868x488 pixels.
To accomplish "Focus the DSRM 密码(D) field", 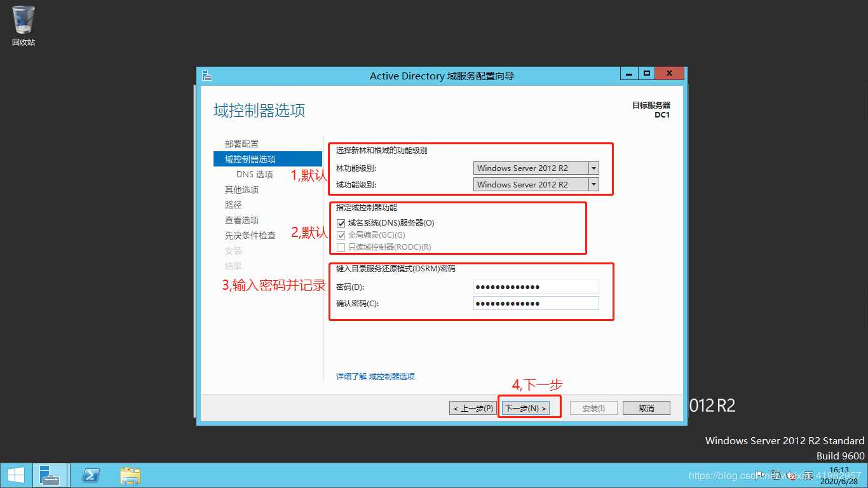I will [x=536, y=287].
